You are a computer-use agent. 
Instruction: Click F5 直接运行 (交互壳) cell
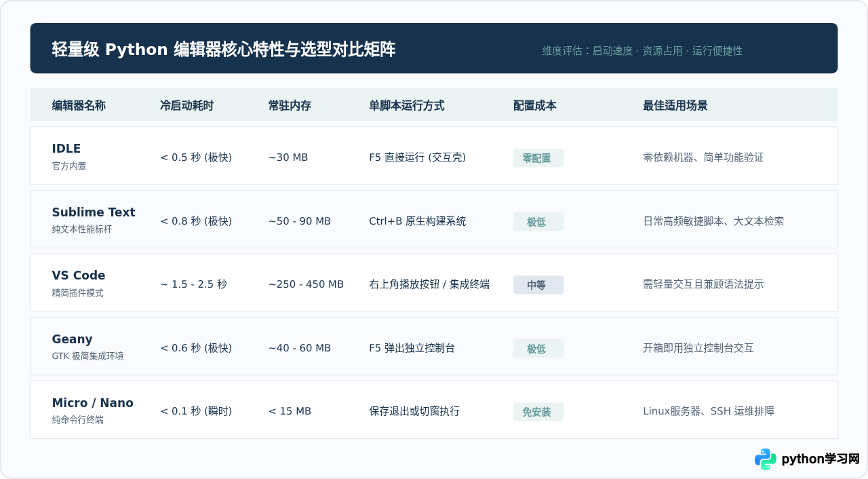pyautogui.click(x=417, y=157)
